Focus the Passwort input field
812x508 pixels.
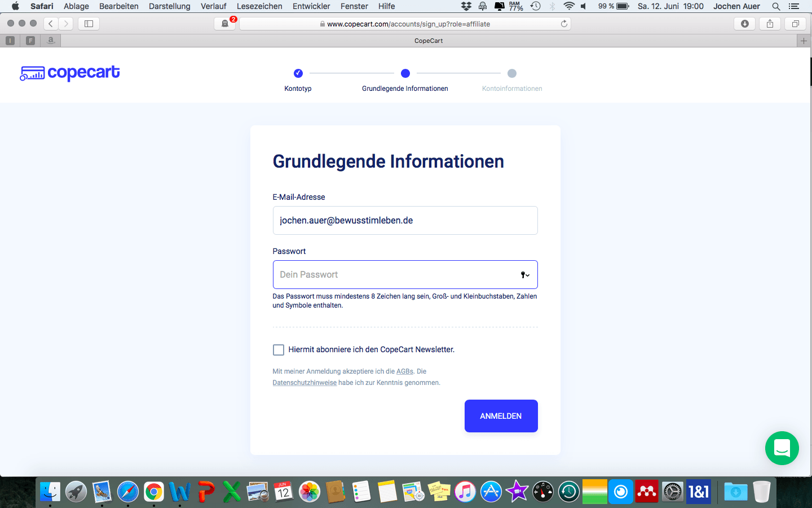405,275
